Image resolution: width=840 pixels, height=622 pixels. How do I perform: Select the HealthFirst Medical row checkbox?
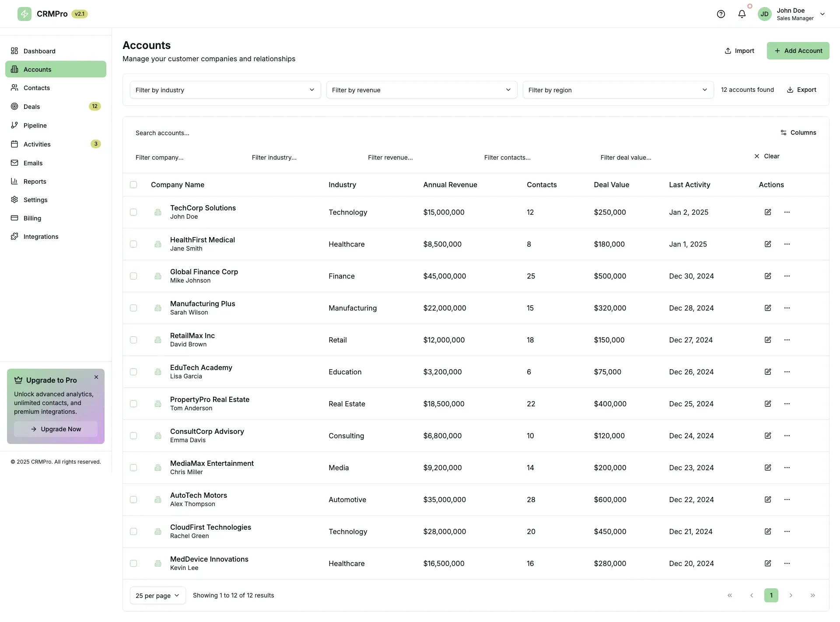tap(133, 244)
